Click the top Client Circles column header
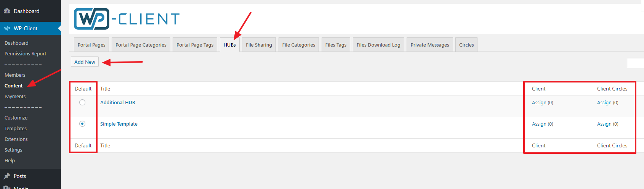This screenshot has width=644, height=189. coord(612,89)
